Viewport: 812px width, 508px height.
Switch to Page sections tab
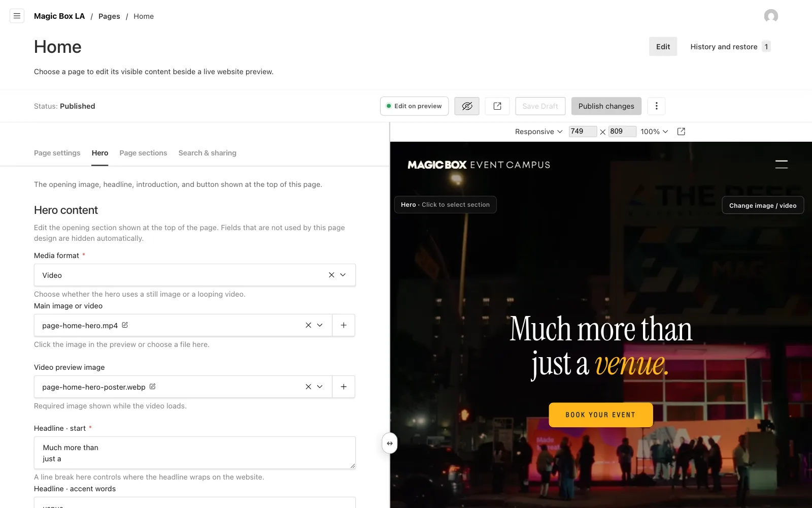click(143, 153)
